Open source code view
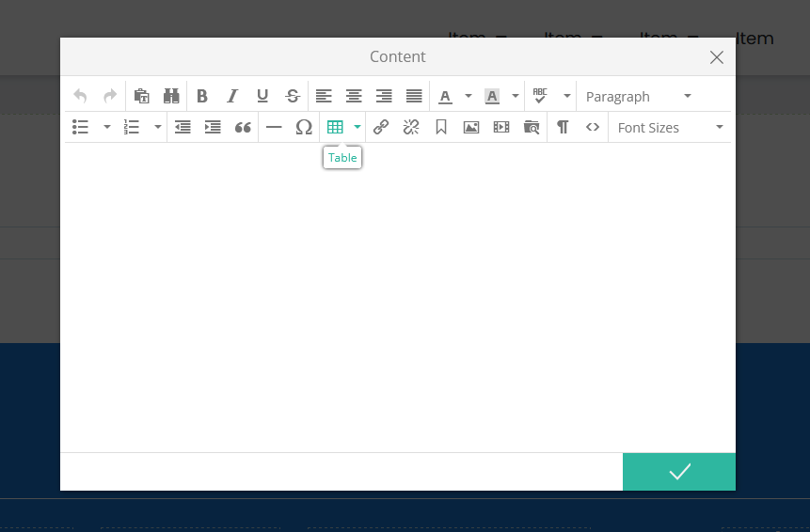 pyautogui.click(x=593, y=127)
